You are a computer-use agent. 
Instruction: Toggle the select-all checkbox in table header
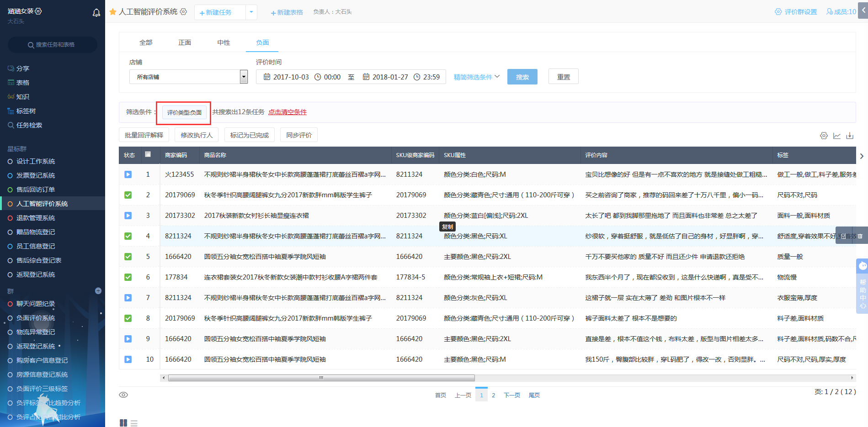(148, 154)
